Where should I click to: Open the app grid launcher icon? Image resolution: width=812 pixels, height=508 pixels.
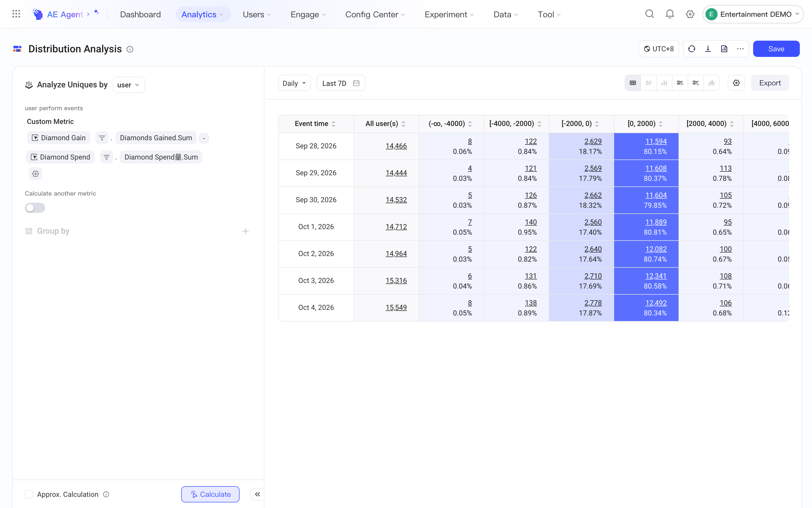[x=16, y=14]
